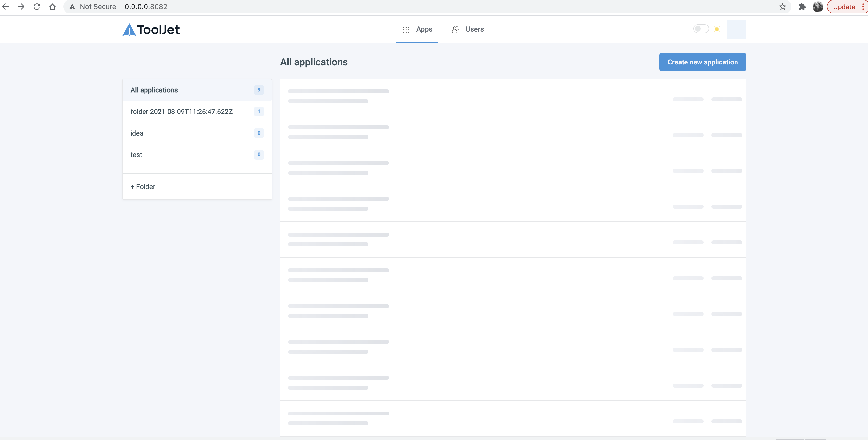Click the sun icon next to theme toggle
Screen dimensions: 868x440
click(x=717, y=29)
